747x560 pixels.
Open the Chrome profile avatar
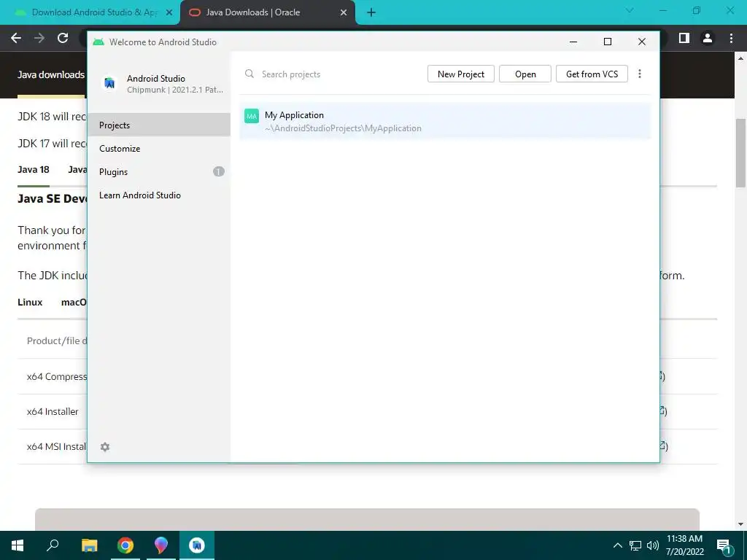point(708,38)
